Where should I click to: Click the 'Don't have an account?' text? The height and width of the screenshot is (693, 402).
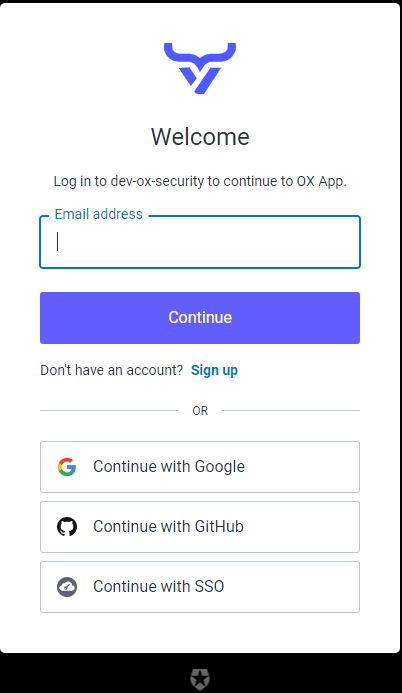(x=111, y=370)
